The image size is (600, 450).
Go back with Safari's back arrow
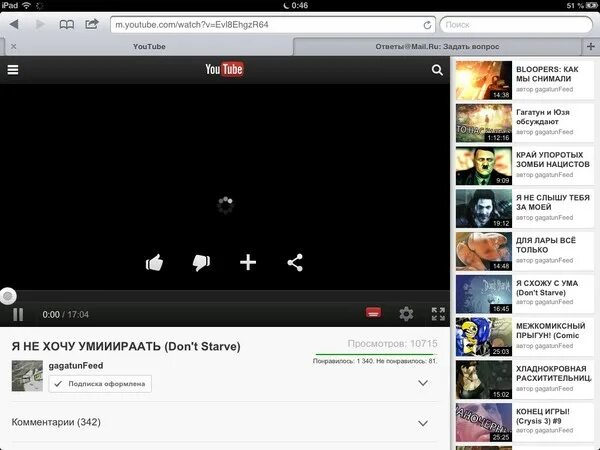click(14, 24)
